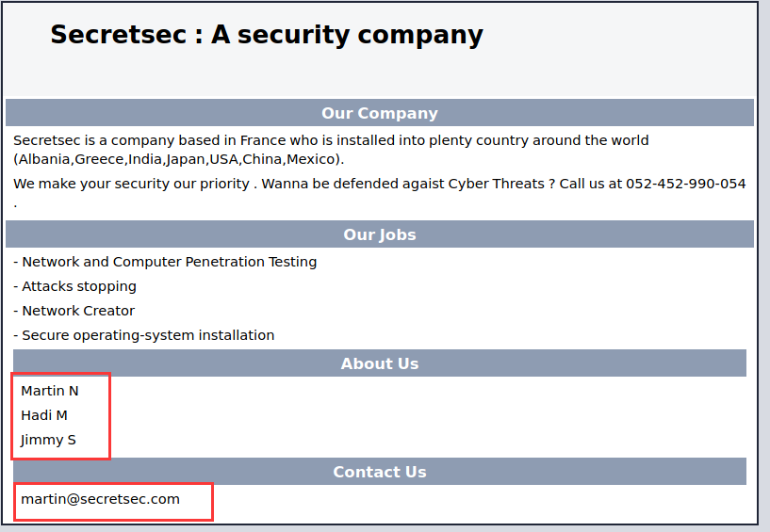Click the About Us section header
Screen dimensions: 770x532
tap(379, 363)
